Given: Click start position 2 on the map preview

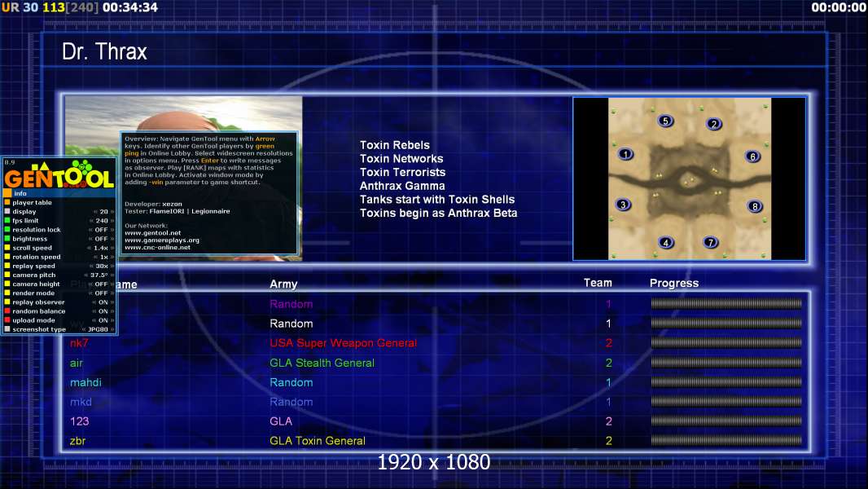Looking at the screenshot, I should click(714, 124).
